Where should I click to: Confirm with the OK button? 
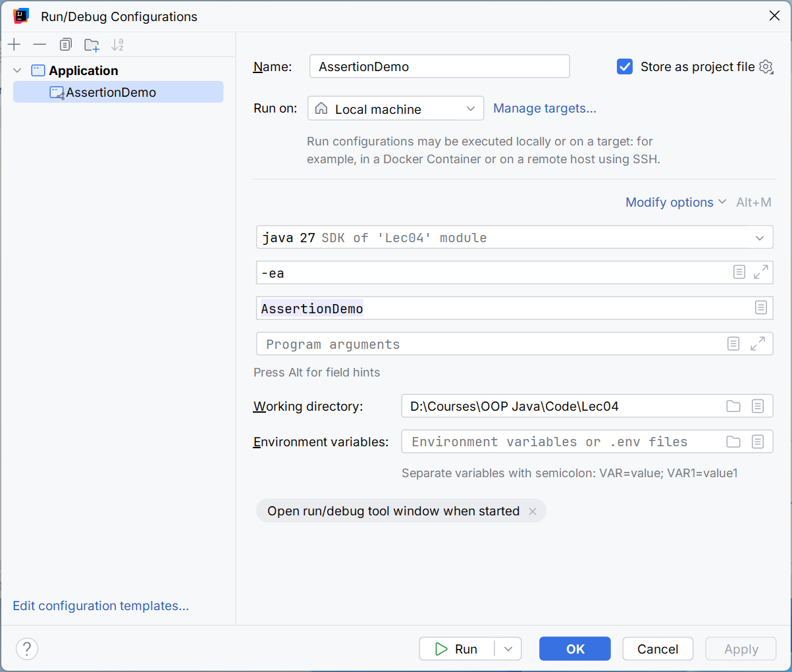tap(575, 649)
